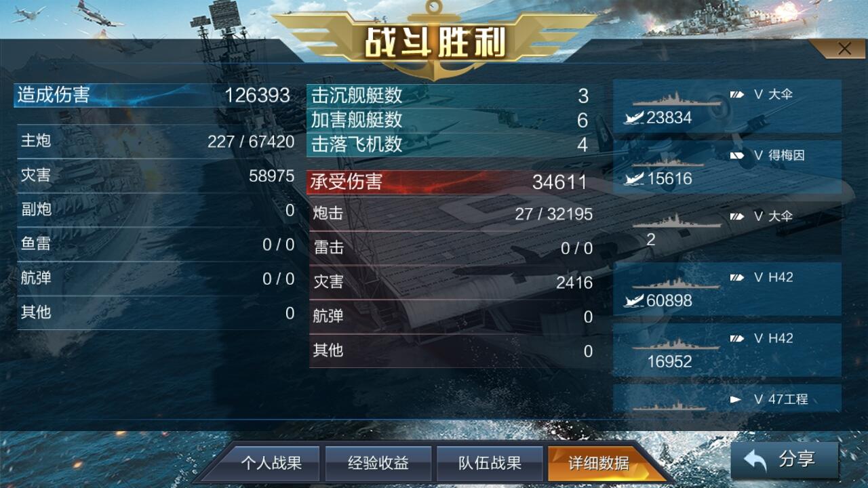Open the 个人战果 tab
Image resolution: width=868 pixels, height=488 pixels.
point(271,464)
